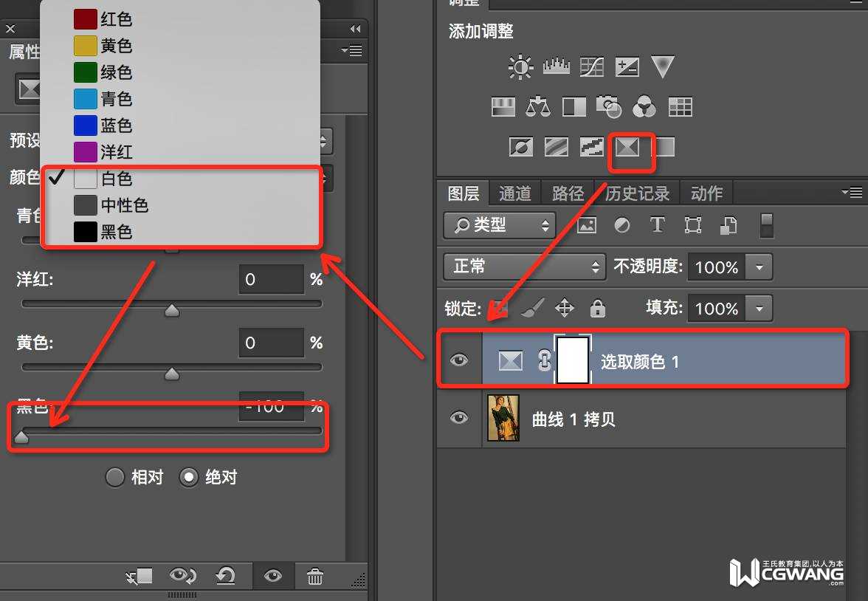
Task: Choose 中性色 from the colors list
Action: 180,205
